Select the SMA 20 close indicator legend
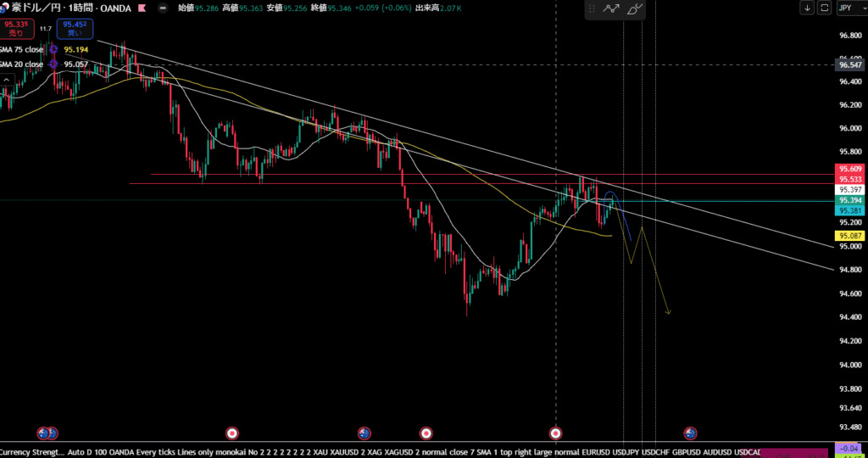The image size is (868, 458). [22, 64]
